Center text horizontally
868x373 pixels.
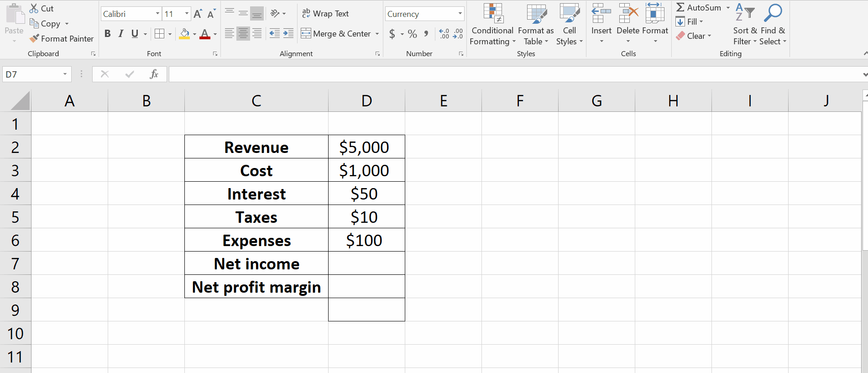[243, 33]
